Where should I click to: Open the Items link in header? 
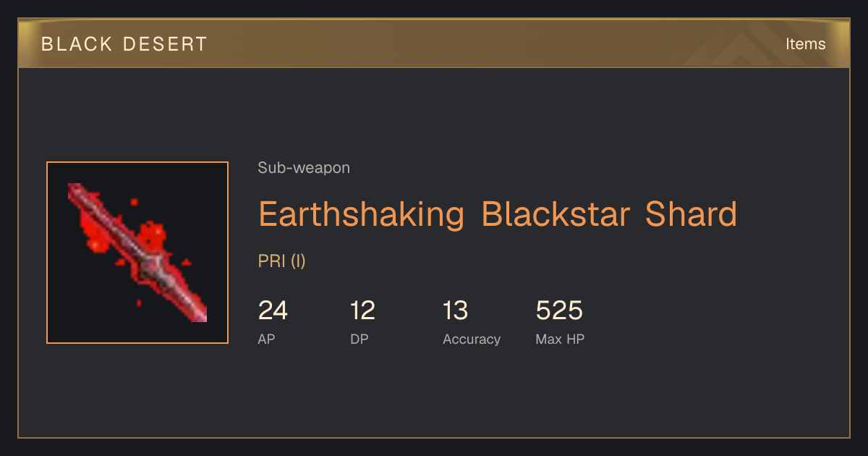click(805, 43)
